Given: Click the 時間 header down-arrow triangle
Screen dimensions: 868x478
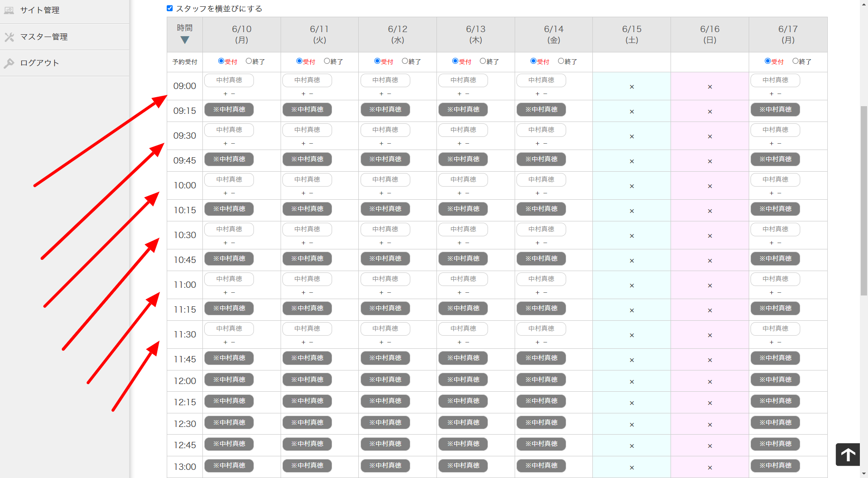Looking at the screenshot, I should (184, 40).
